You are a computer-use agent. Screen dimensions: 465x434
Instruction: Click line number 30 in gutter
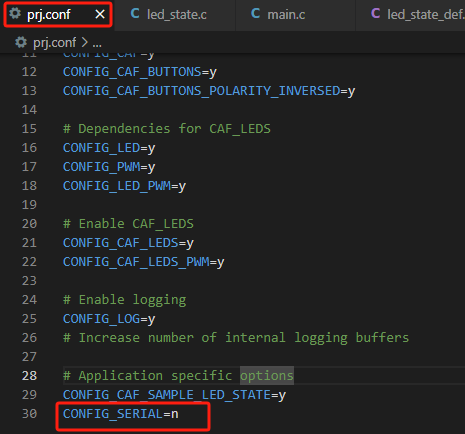[x=29, y=414]
